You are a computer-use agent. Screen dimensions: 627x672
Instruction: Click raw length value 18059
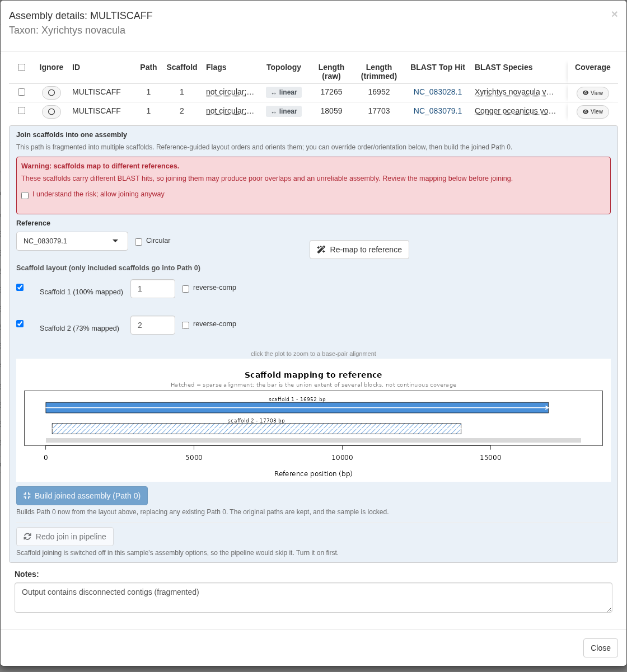331,111
